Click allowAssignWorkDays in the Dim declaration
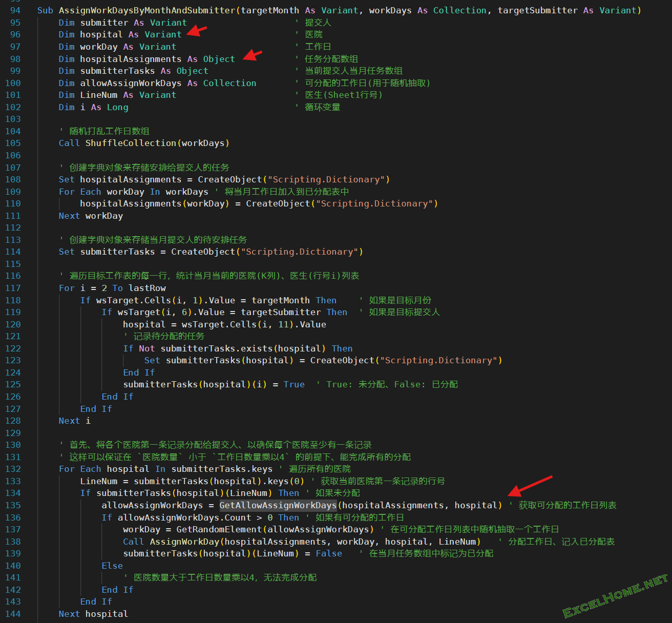The width and height of the screenshot is (672, 623). coord(131,83)
